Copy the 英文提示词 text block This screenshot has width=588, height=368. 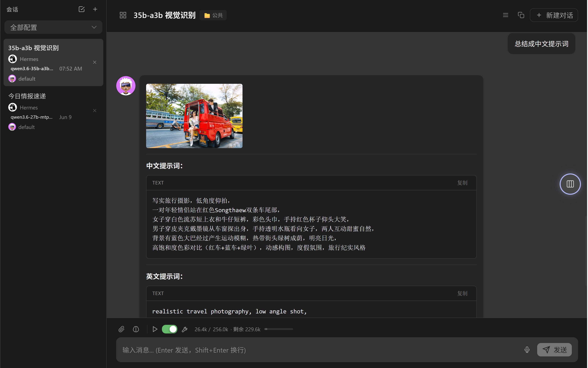click(462, 293)
